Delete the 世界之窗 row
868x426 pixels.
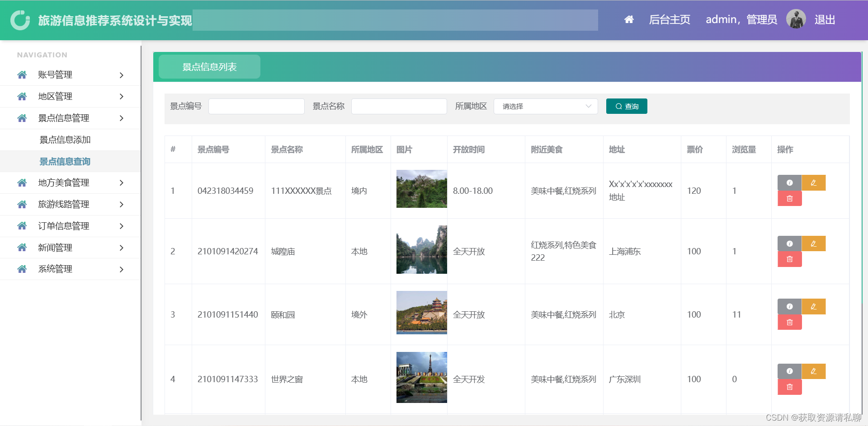(789, 387)
